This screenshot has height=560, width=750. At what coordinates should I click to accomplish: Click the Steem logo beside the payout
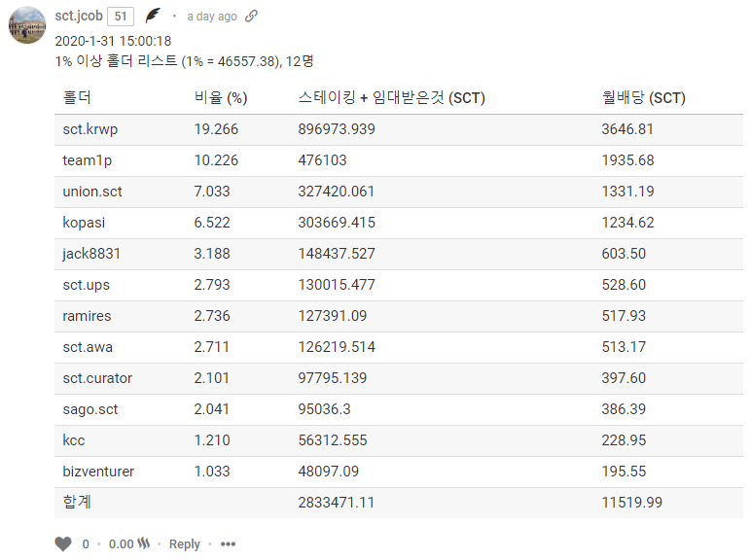144,544
